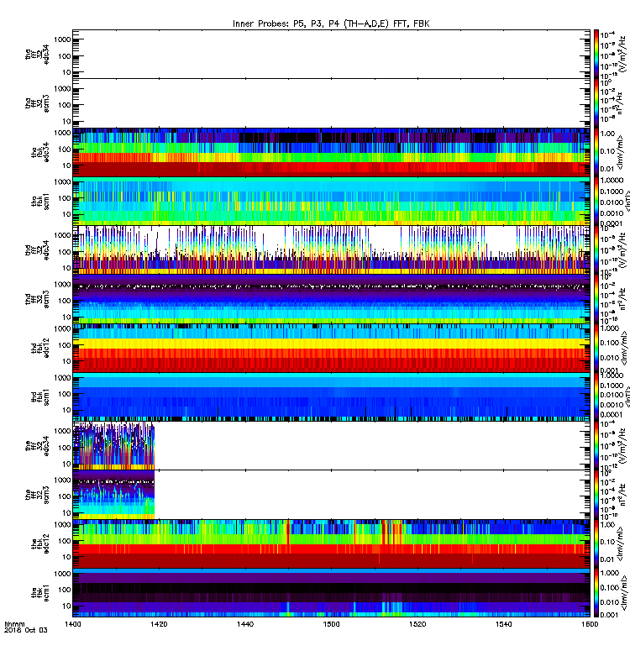This screenshot has width=630, height=672.
Task: Click the color bar beside the thd fff scm3 panel
Action: point(596,299)
